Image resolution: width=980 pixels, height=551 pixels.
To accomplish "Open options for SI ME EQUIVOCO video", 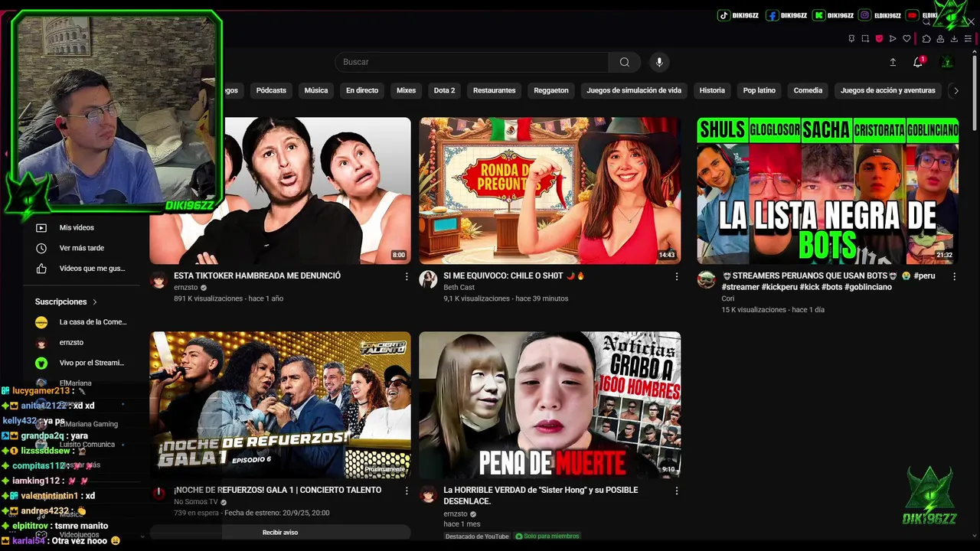I will click(676, 276).
